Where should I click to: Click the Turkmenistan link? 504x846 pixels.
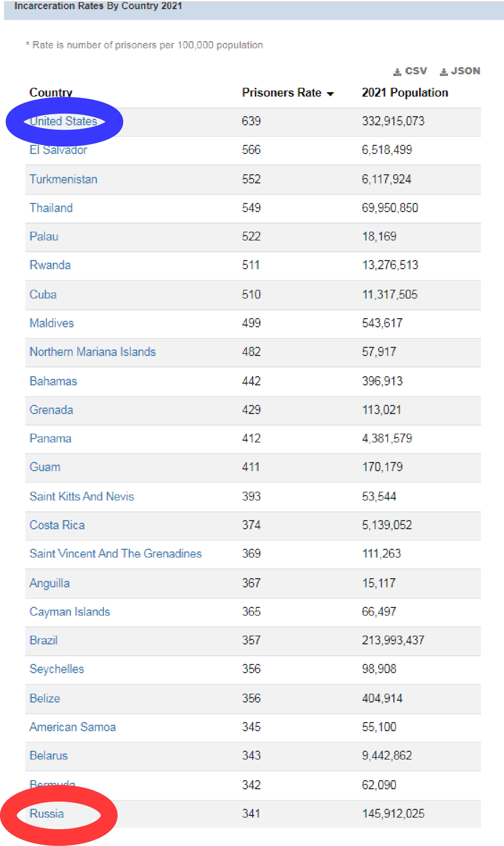63,179
